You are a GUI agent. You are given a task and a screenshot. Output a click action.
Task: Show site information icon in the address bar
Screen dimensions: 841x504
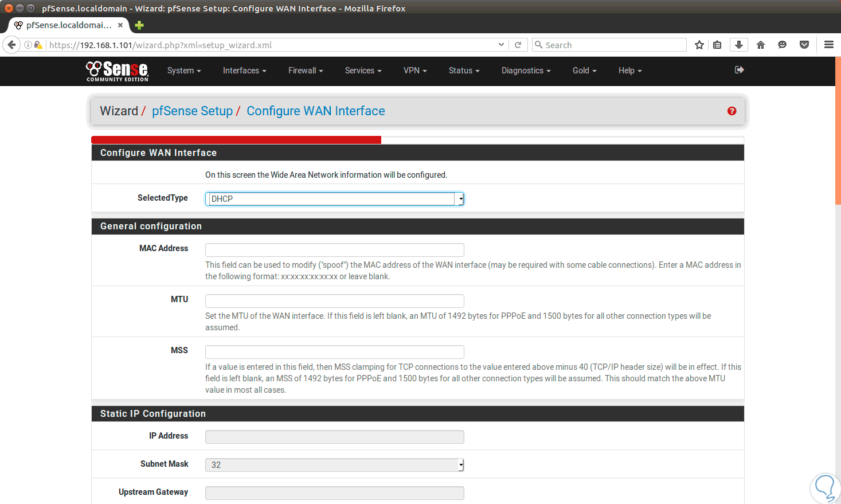[x=28, y=45]
